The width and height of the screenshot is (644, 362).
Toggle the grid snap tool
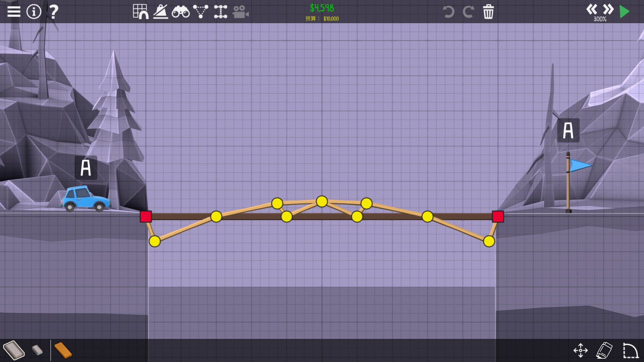point(141,12)
